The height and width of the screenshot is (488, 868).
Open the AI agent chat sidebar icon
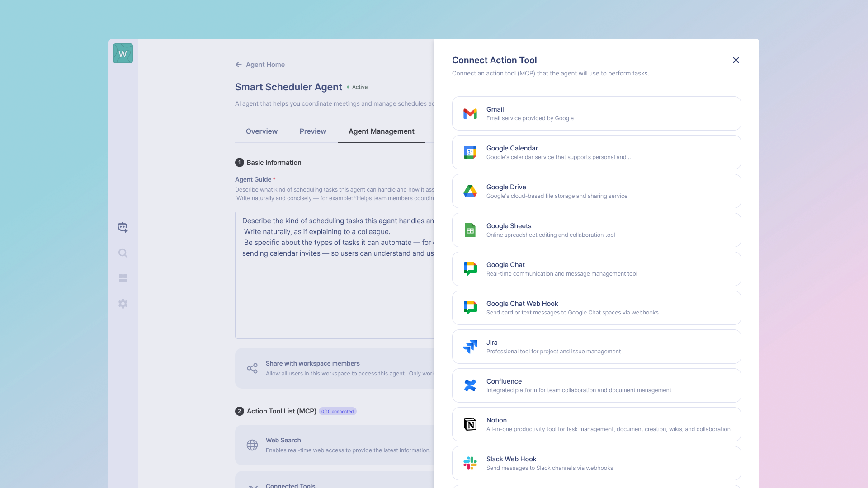(123, 227)
